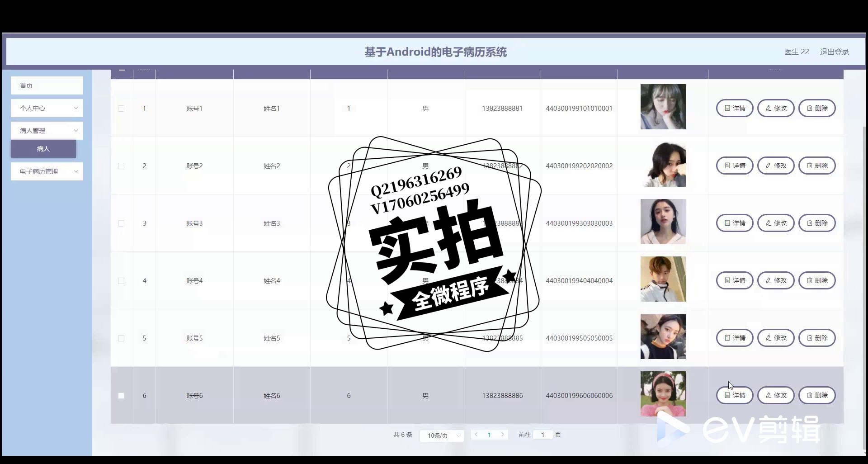Click the 退出登录 link

coord(835,52)
